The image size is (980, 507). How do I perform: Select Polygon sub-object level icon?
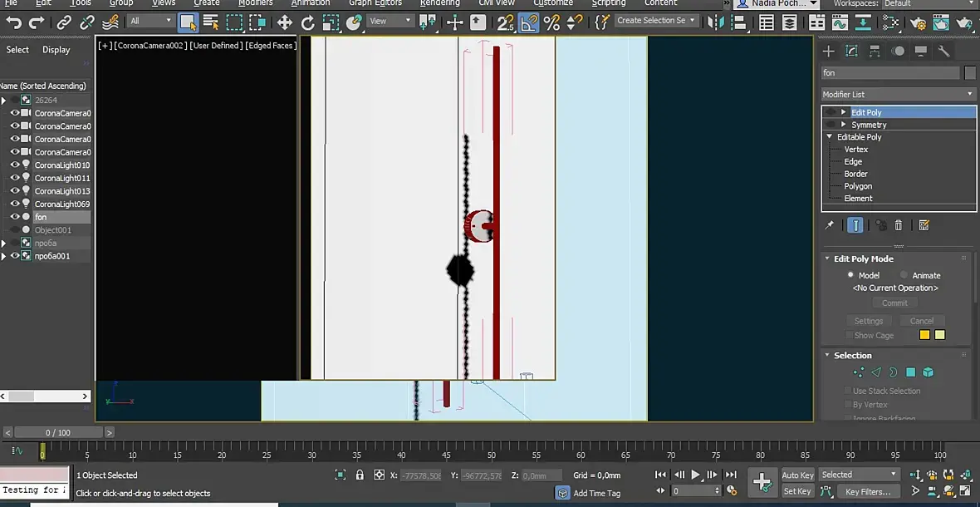click(910, 372)
